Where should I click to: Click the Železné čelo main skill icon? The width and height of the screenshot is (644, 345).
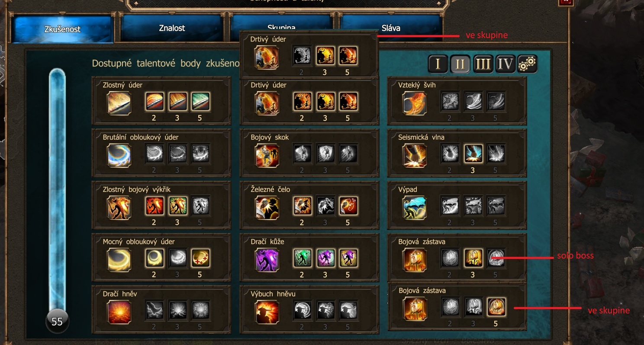point(267,208)
